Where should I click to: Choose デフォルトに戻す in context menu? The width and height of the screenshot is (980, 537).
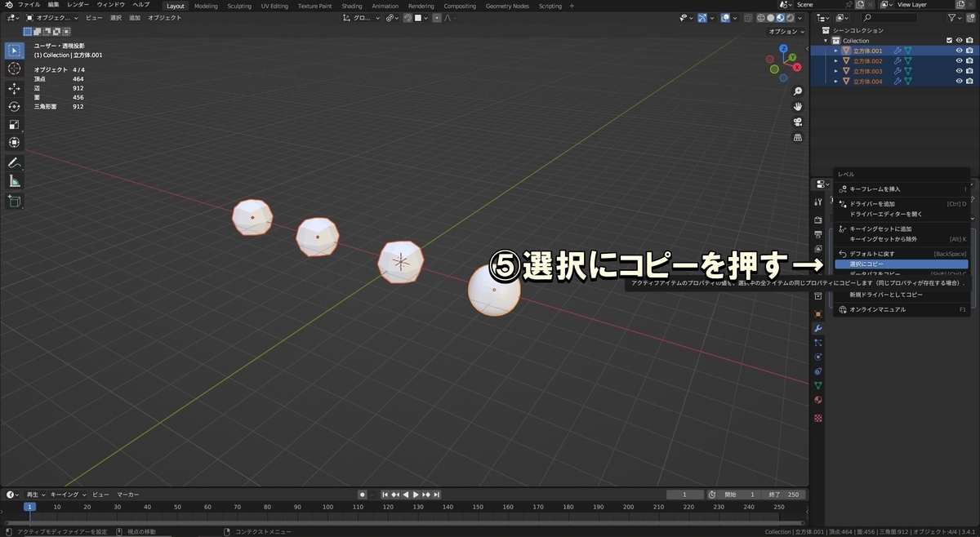click(902, 254)
